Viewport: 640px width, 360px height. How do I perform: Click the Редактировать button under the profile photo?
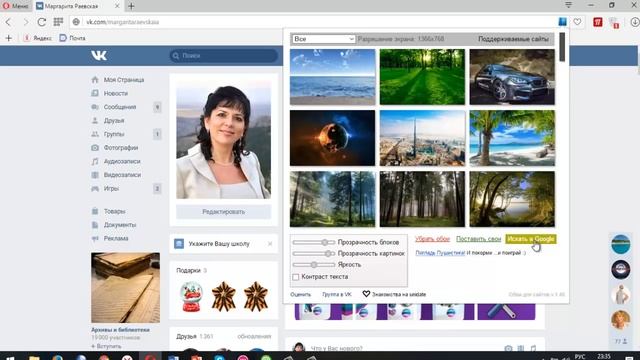223,212
